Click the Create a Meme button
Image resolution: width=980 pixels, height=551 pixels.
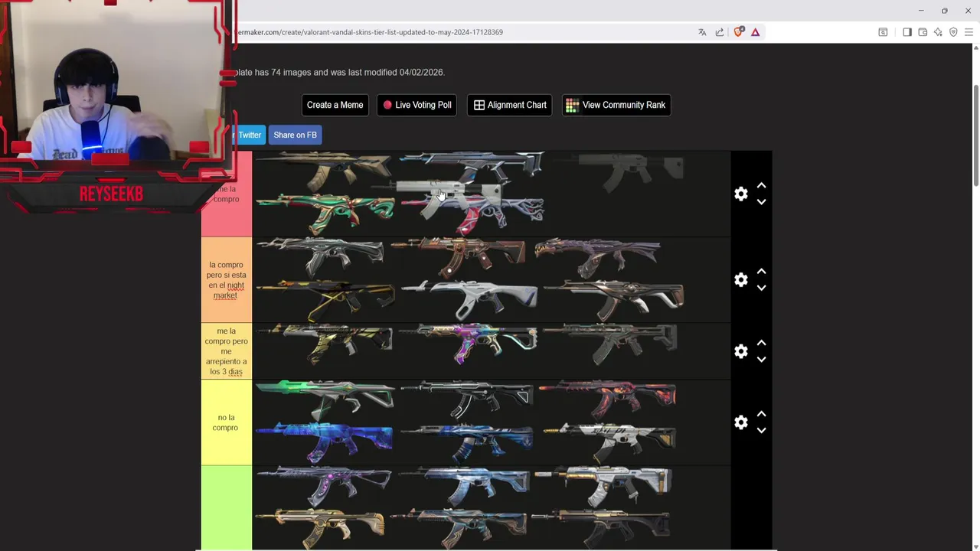pos(335,105)
